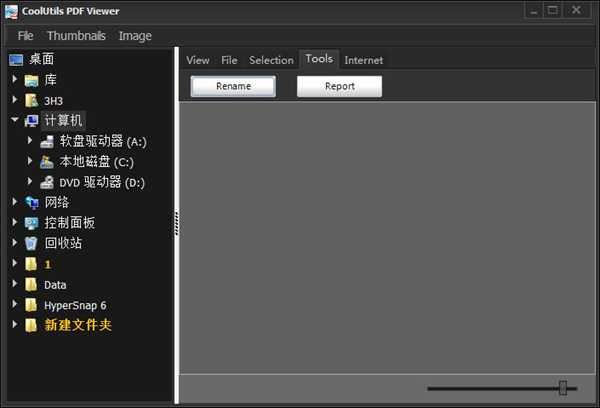The image size is (600, 408).
Task: Select the 3H3 tree label
Action: [x=53, y=101]
